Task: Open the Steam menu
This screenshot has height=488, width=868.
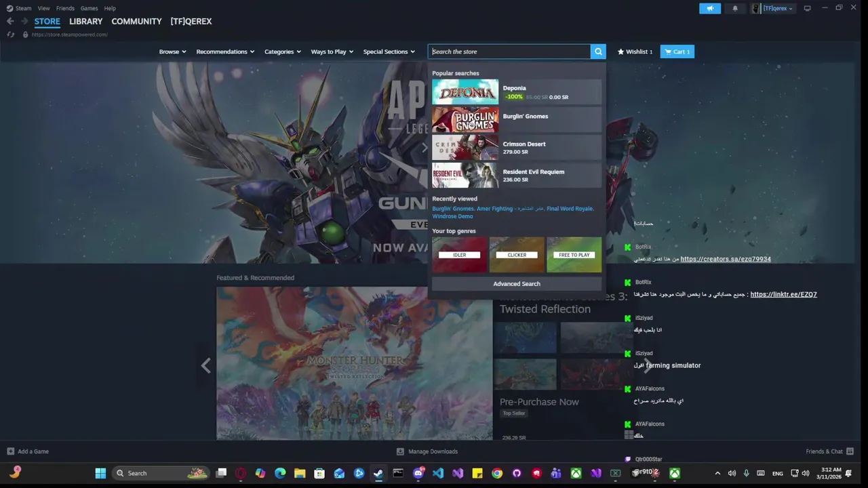Action: pos(23,8)
